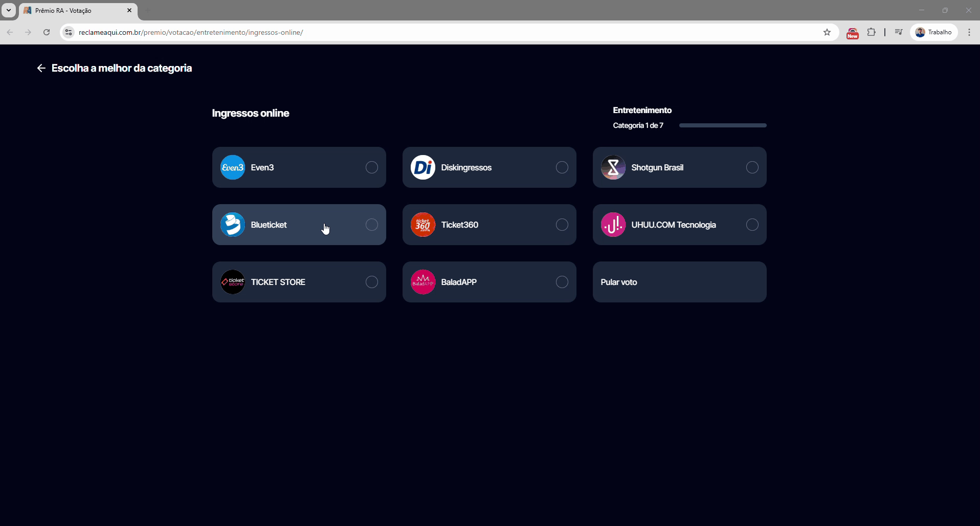Viewport: 980px width, 526px height.
Task: Click the UHUU.COM Tecnologia logo icon
Action: tap(613, 225)
